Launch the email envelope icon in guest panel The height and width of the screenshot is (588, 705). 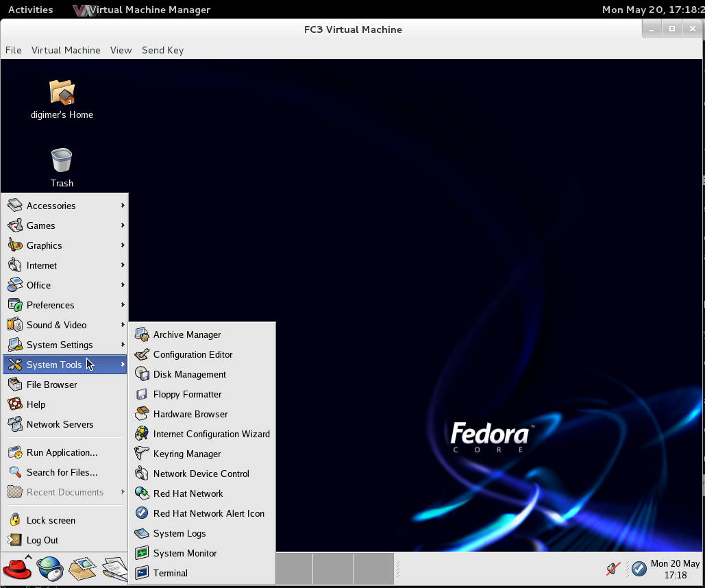pyautogui.click(x=82, y=569)
